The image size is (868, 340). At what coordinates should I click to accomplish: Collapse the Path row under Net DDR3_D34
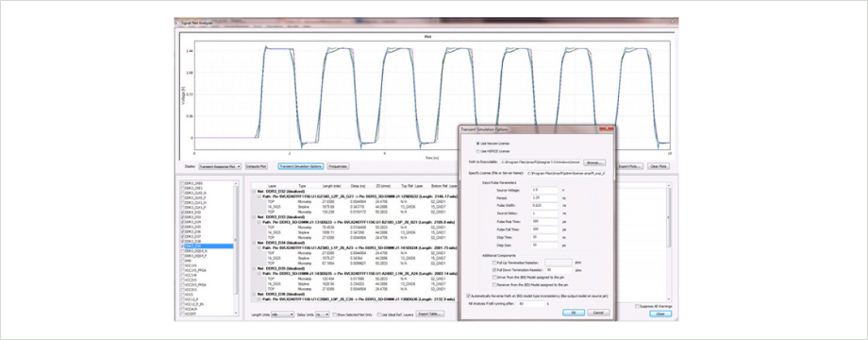259,247
